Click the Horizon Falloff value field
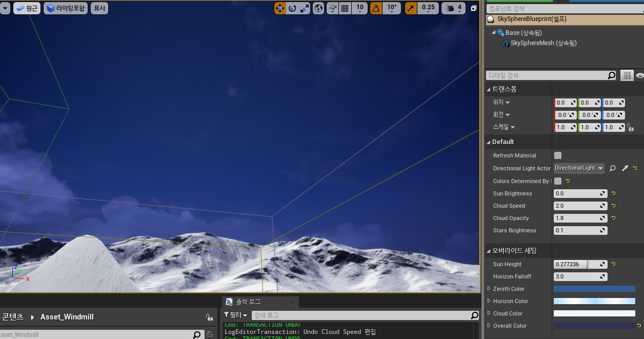Image resolution: width=644 pixels, height=339 pixels. coord(580,276)
